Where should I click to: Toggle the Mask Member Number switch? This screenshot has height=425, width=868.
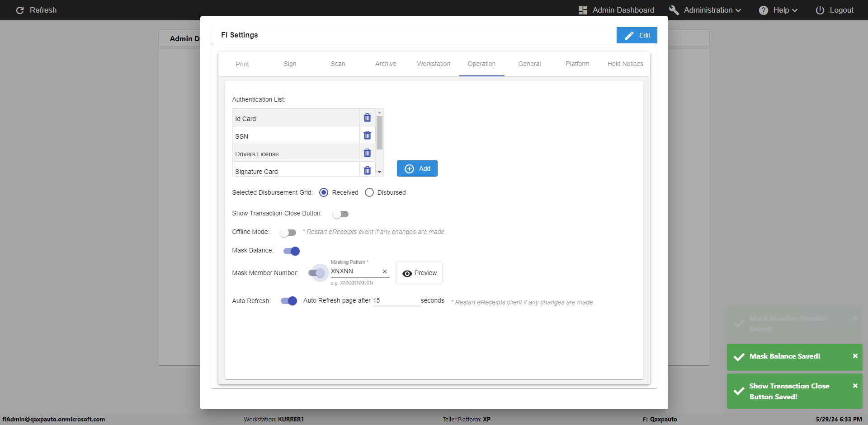[x=316, y=273]
